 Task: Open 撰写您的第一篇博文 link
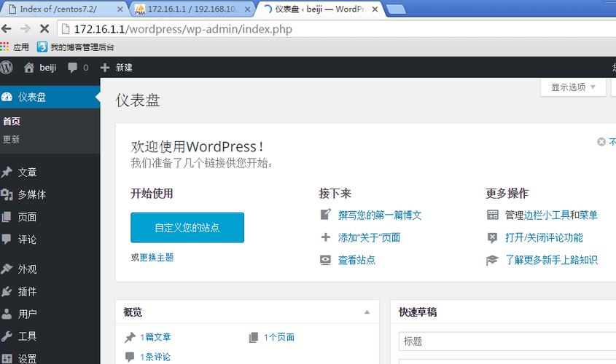[x=380, y=215]
